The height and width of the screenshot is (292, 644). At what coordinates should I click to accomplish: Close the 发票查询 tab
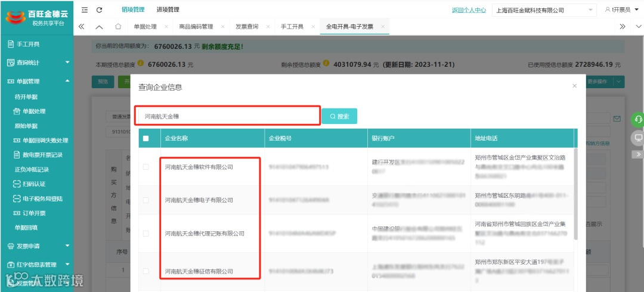point(268,27)
